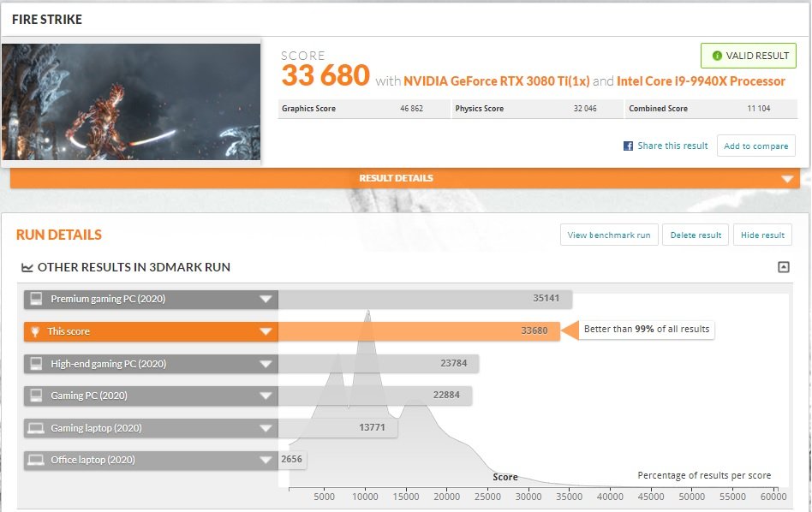Click the desktop icon in Gaming PC (2020) row
Viewport: 812px width, 512px height.
[36, 396]
